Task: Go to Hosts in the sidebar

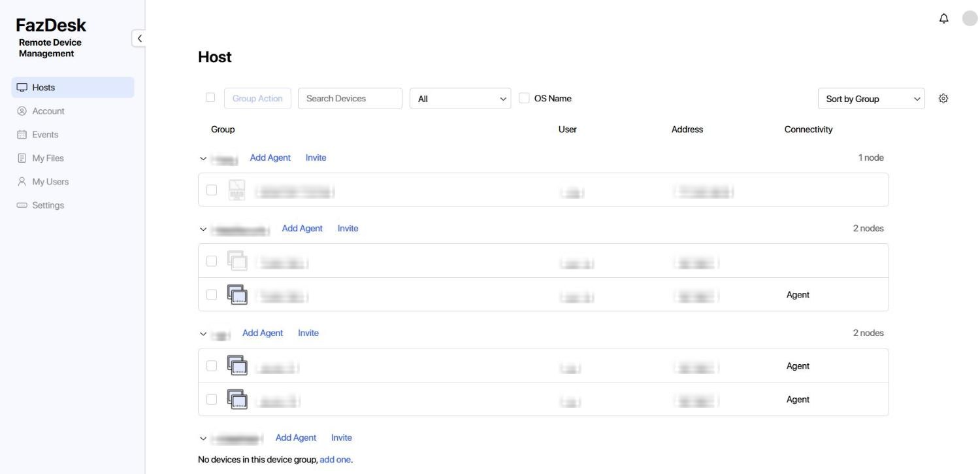Action: (73, 88)
